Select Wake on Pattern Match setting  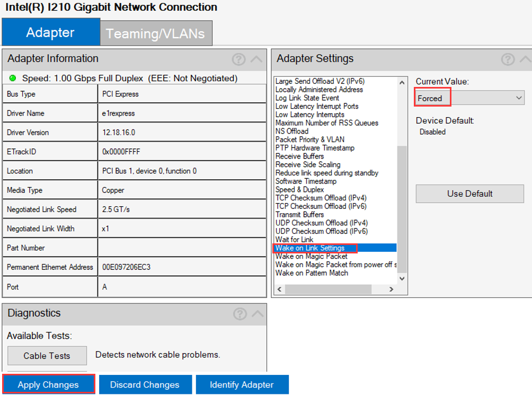pos(312,273)
